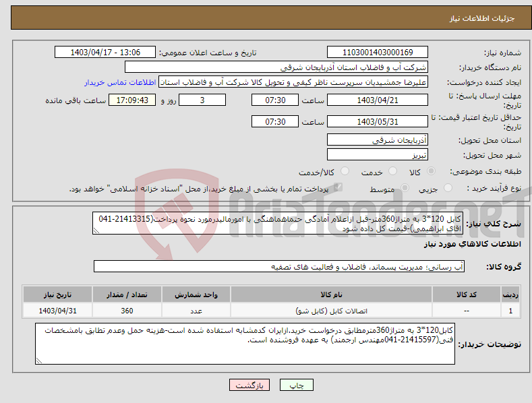Click the شماره نیاز label

502,53
